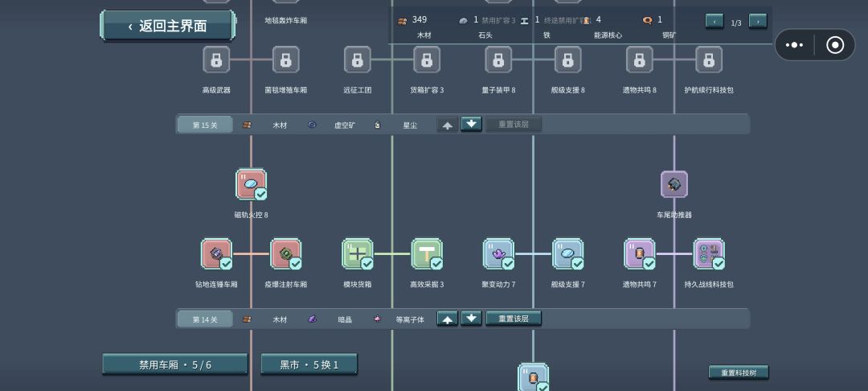Screen dimensions: 868x391
Task: Click the locked 护航续行科技包 node
Action: tap(709, 60)
